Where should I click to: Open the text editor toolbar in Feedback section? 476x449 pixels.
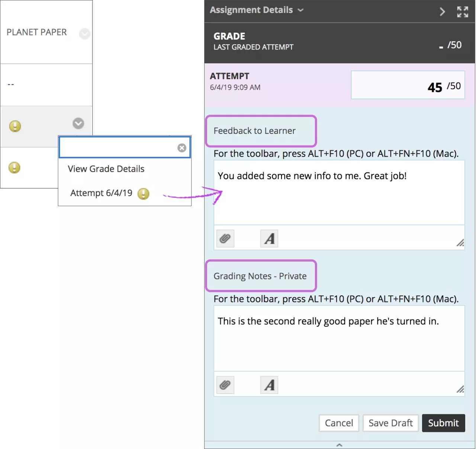tap(269, 238)
